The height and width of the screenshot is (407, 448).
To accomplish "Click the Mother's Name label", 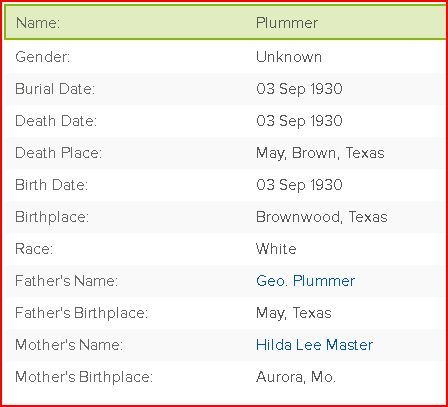I will tap(69, 345).
